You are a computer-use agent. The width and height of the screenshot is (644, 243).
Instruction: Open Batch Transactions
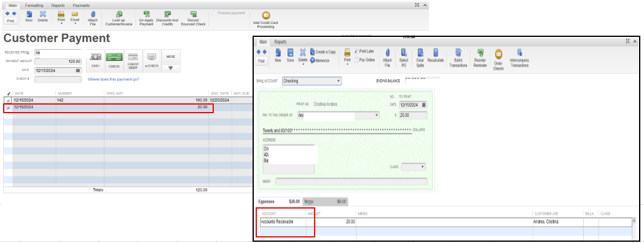coord(458,58)
